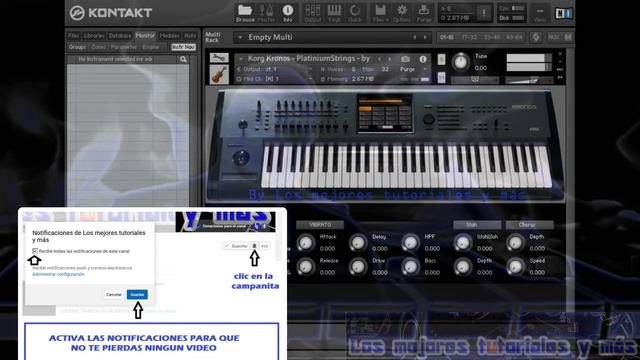The image size is (640, 360).
Task: Click the violin instrument thumbnail
Action: click(219, 75)
